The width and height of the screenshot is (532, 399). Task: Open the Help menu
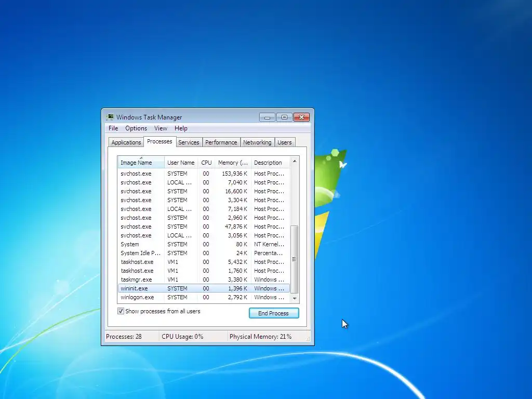tap(181, 128)
